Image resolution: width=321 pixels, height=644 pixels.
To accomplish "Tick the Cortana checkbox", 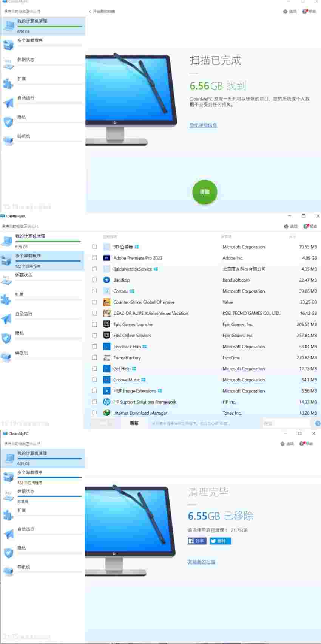I will point(94,291).
